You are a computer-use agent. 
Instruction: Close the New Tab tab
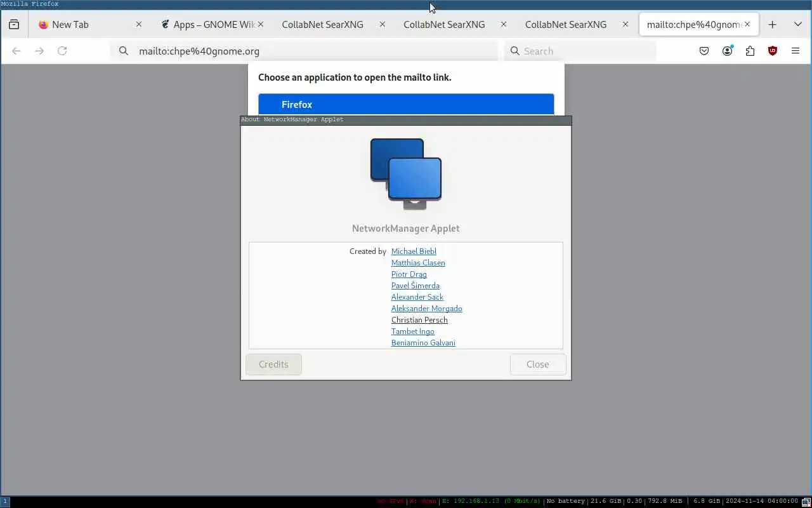pyautogui.click(x=139, y=24)
